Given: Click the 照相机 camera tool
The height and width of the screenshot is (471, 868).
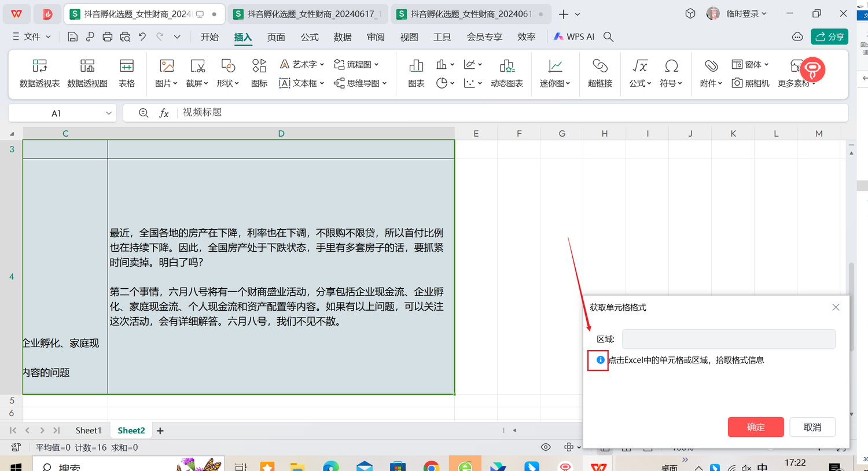Looking at the screenshot, I should tap(751, 83).
